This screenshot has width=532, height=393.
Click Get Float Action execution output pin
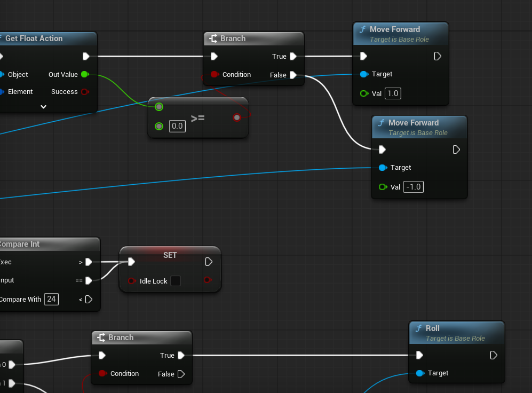tap(86, 57)
